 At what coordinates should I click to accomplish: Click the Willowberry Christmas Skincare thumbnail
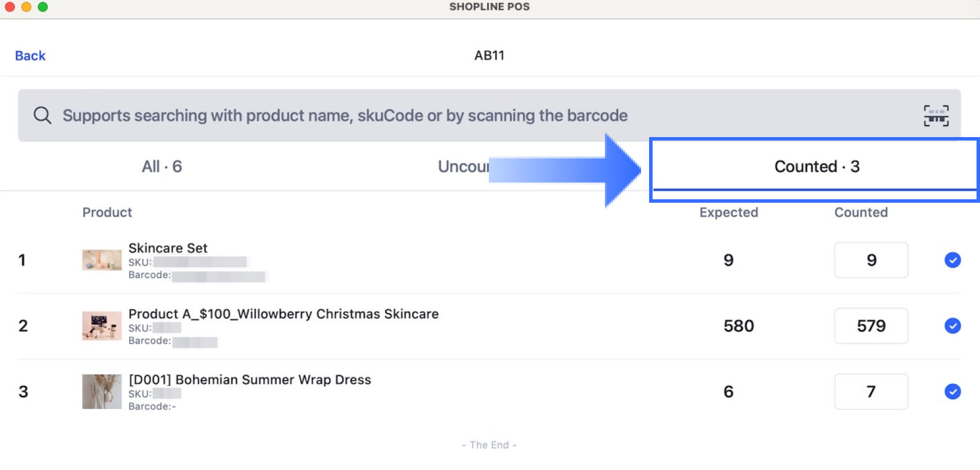pos(101,326)
